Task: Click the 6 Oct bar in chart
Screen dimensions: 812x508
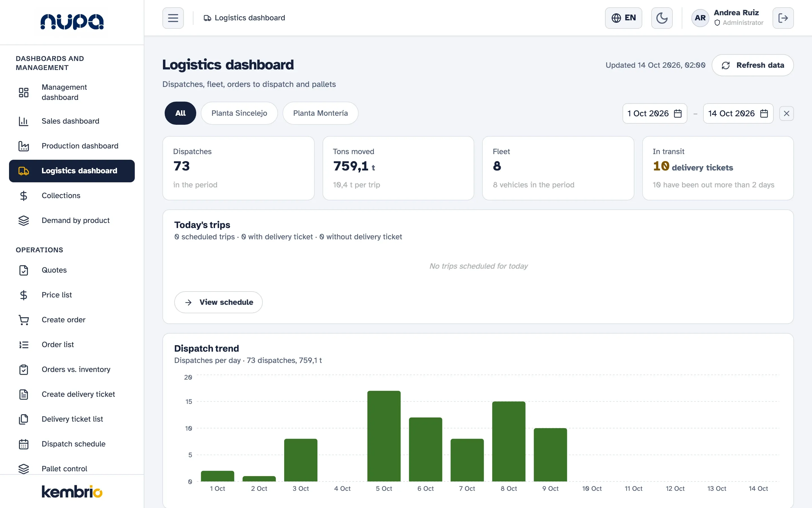Action: pos(425,450)
